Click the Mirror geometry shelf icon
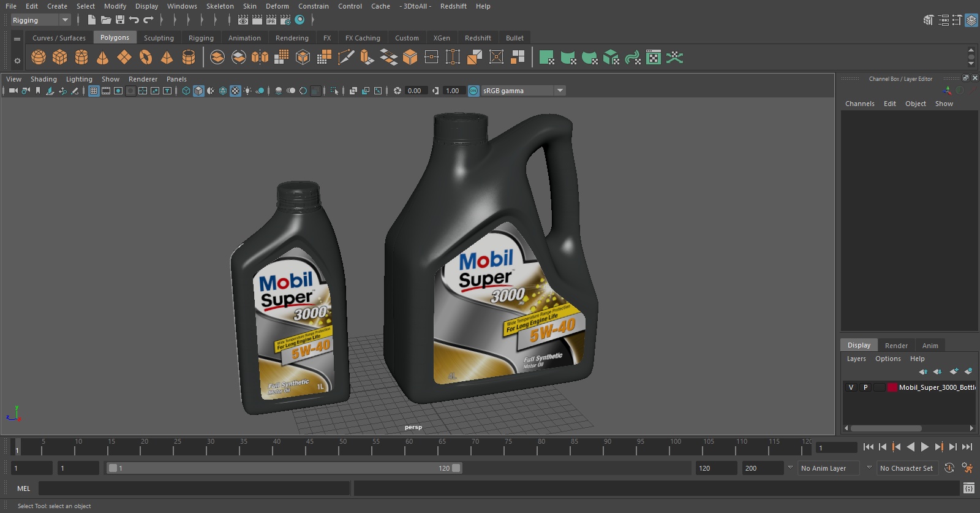980x513 pixels. (x=260, y=58)
